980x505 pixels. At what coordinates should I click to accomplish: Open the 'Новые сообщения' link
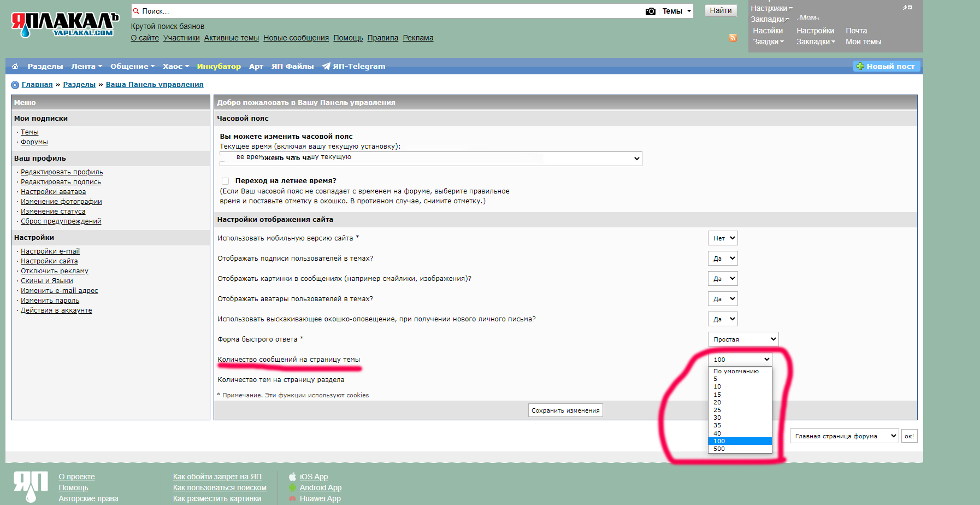pyautogui.click(x=296, y=38)
